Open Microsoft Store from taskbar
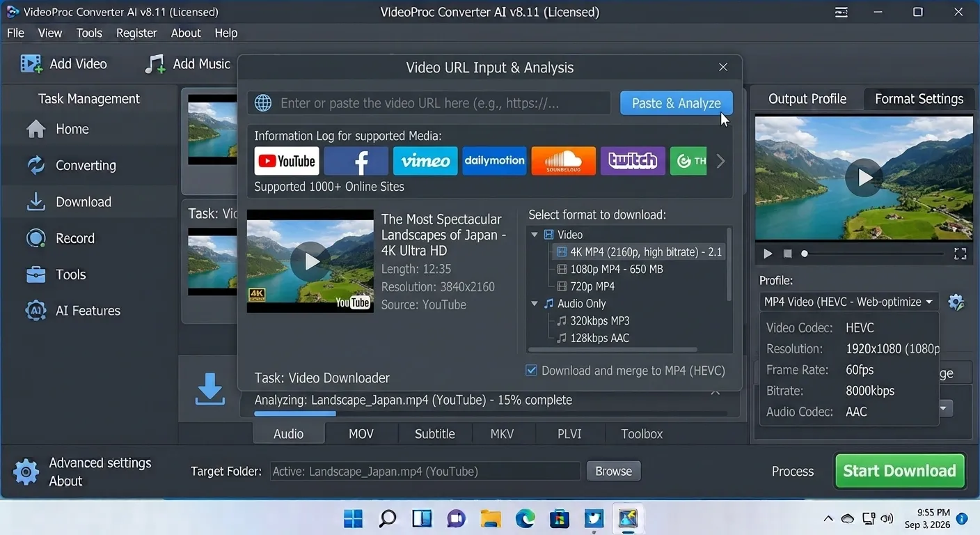The width and height of the screenshot is (980, 535). pos(559,518)
